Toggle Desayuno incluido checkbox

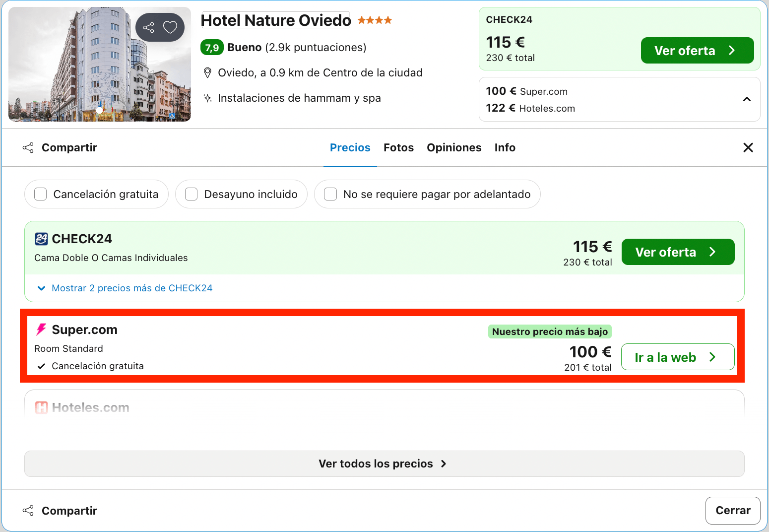pos(192,194)
